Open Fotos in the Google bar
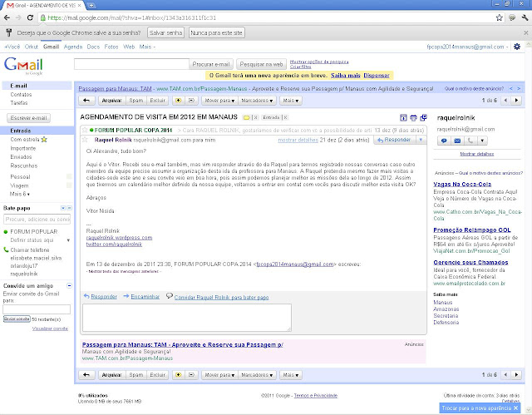Viewport: 532px width, 415px height. [111, 47]
